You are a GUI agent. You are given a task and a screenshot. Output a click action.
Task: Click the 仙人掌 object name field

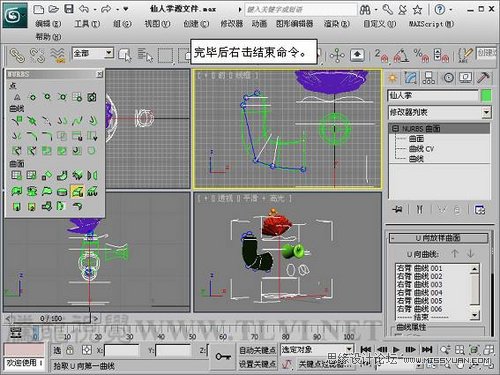point(433,96)
